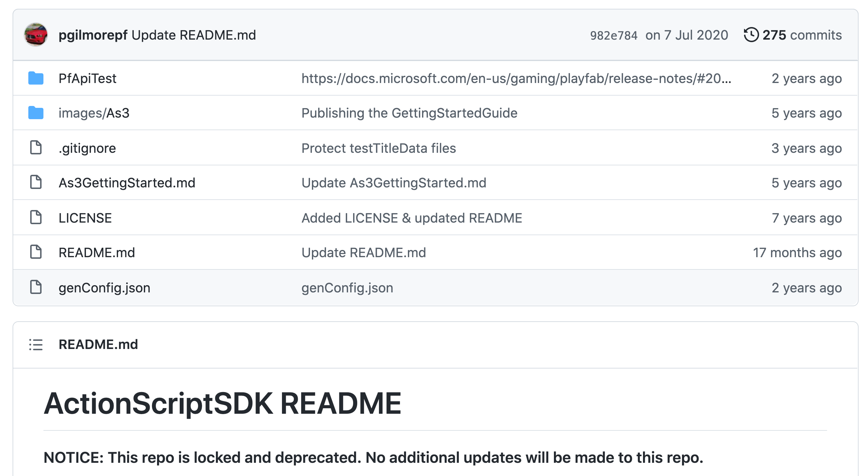Click the .gitignore file icon

point(36,148)
